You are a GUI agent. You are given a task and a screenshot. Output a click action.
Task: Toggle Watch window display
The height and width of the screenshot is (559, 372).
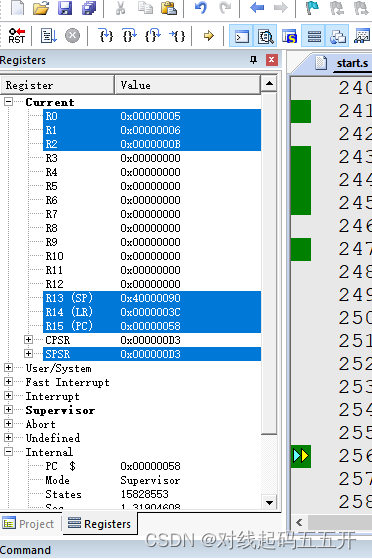point(362,36)
